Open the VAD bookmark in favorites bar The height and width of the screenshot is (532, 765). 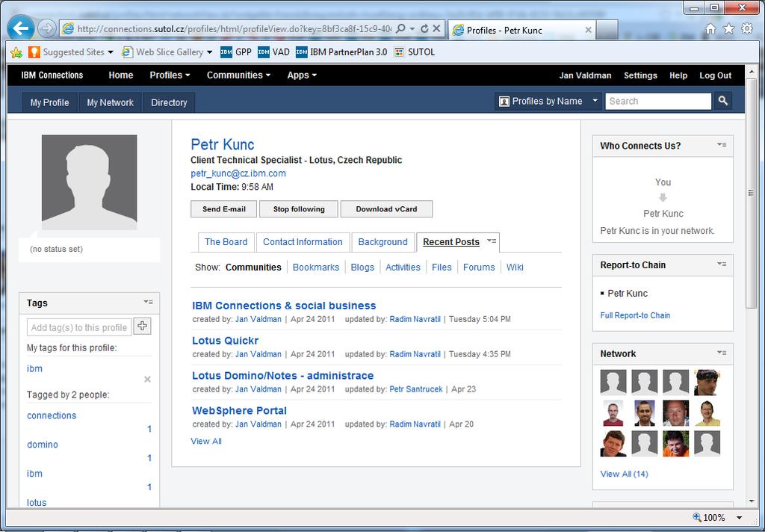pos(273,52)
